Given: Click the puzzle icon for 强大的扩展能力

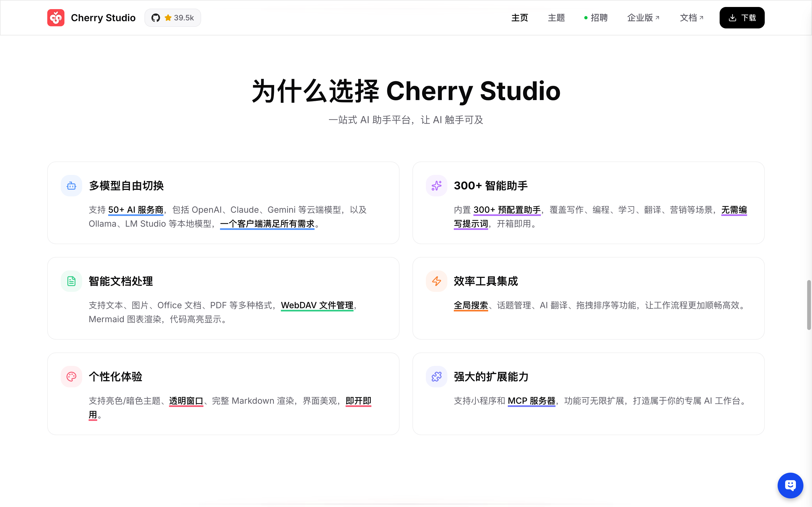Looking at the screenshot, I should [x=437, y=377].
